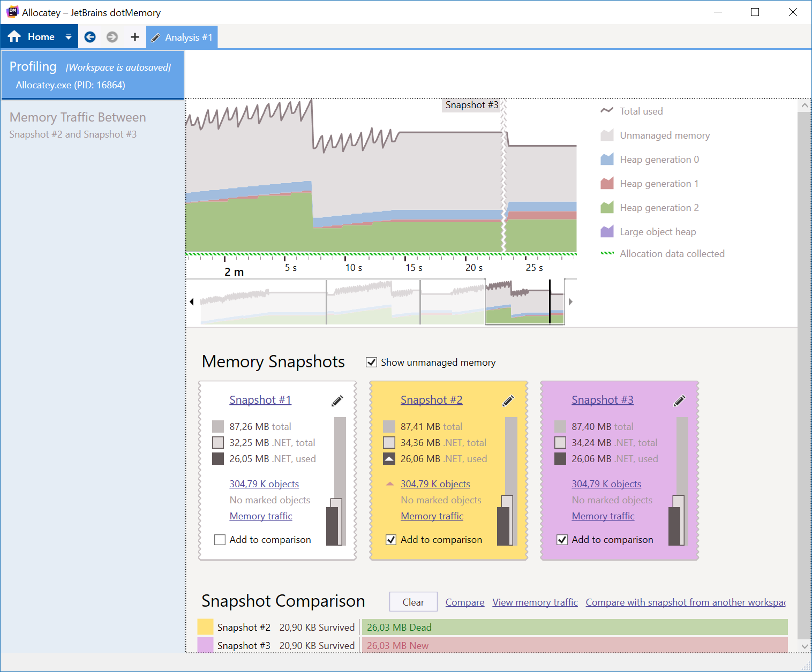Screen dimensions: 812x672
Task: Toggle the Heap generation 1 legend item
Action: pos(650,183)
